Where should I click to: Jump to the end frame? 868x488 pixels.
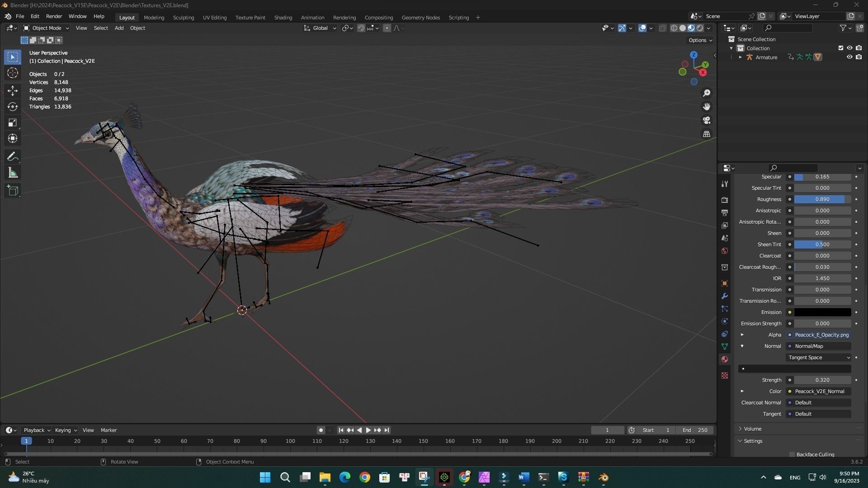click(x=387, y=430)
